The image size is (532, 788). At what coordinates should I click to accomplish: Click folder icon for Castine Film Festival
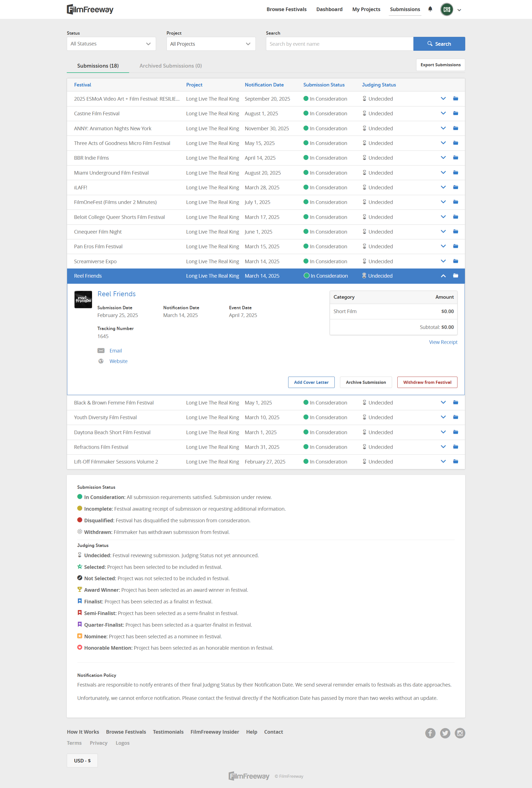(455, 113)
